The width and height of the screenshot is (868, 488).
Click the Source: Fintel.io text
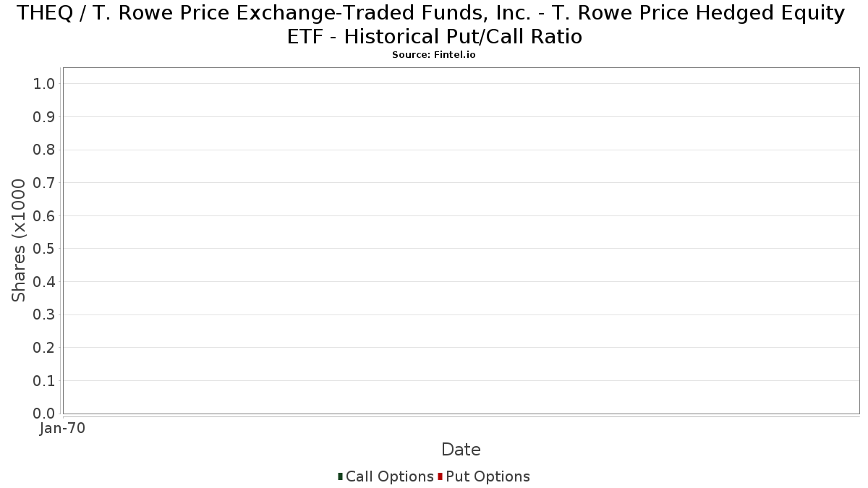(434, 55)
